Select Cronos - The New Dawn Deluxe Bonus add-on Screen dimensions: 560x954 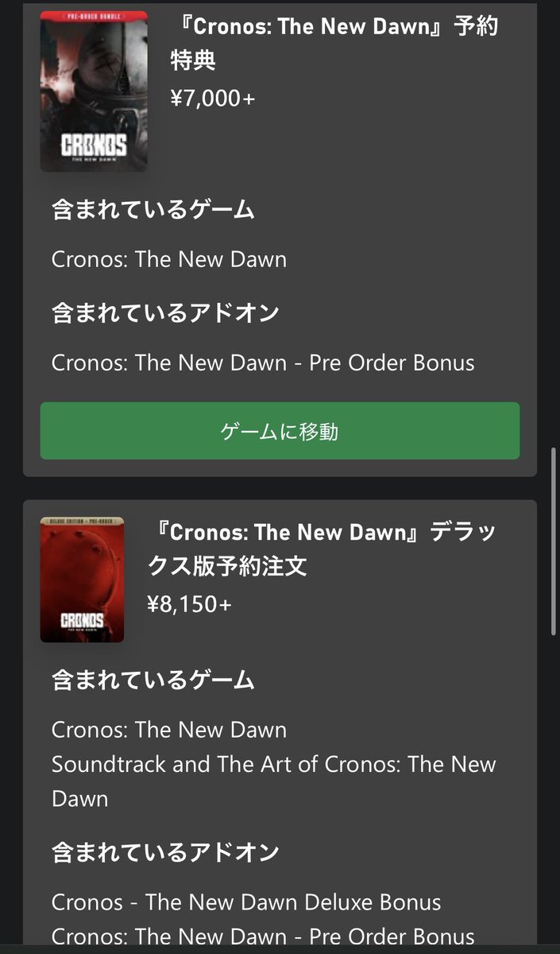point(246,902)
